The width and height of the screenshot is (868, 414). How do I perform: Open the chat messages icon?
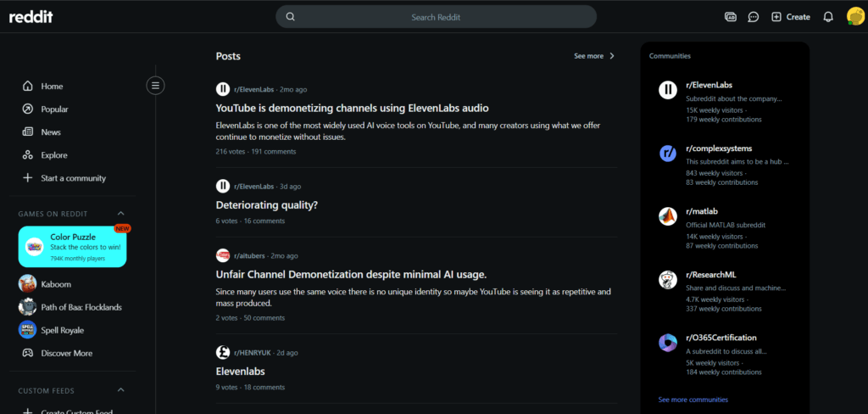point(753,17)
